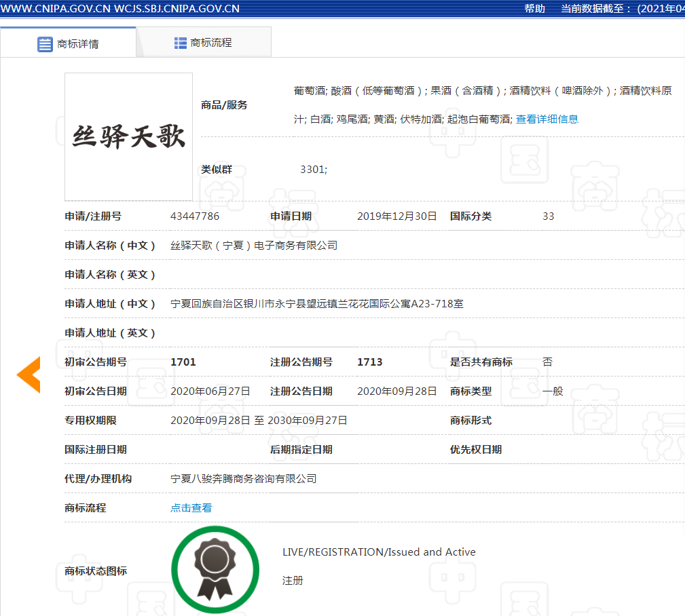Select agency name 宁夏八骏奔腾商务咨询有限公司
Image resolution: width=685 pixels, height=616 pixels.
[243, 479]
